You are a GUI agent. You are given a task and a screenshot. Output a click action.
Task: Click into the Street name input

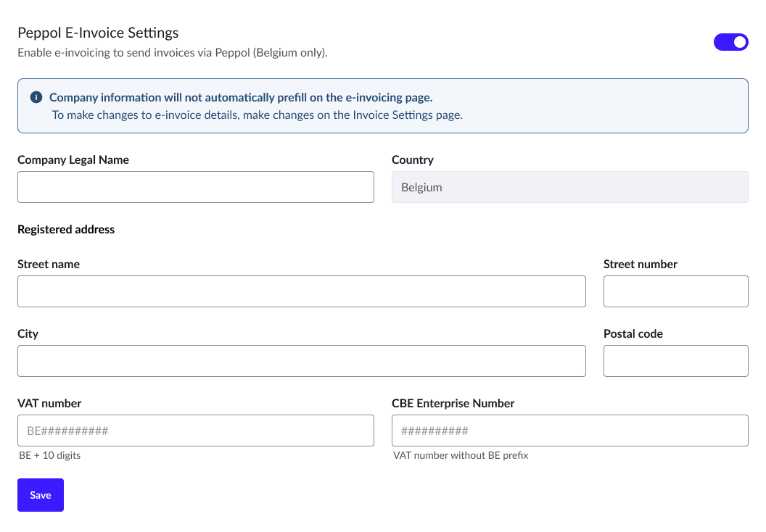pos(302,291)
